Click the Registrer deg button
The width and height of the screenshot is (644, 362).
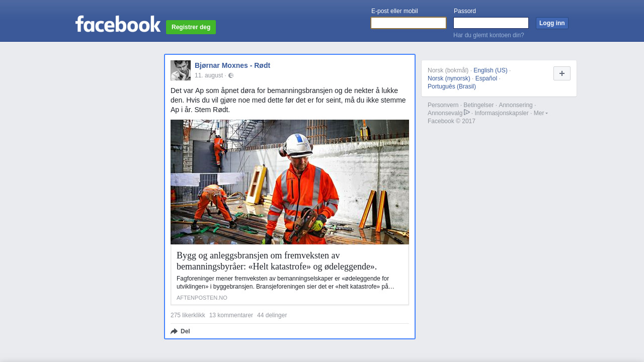pyautogui.click(x=191, y=27)
